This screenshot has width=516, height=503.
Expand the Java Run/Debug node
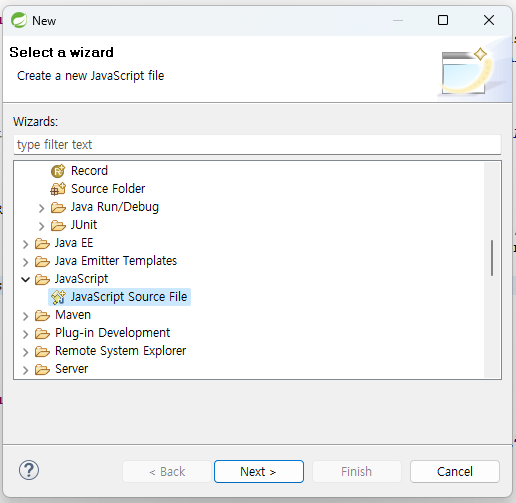[x=41, y=208]
